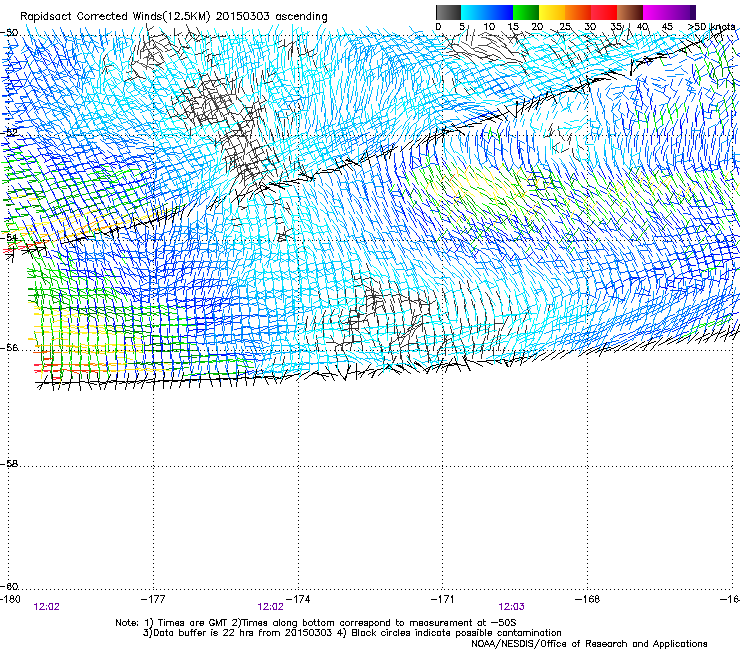The height and width of the screenshot is (650, 740).
Task: Click the -180 longitude axis label
Action: pos(10,599)
